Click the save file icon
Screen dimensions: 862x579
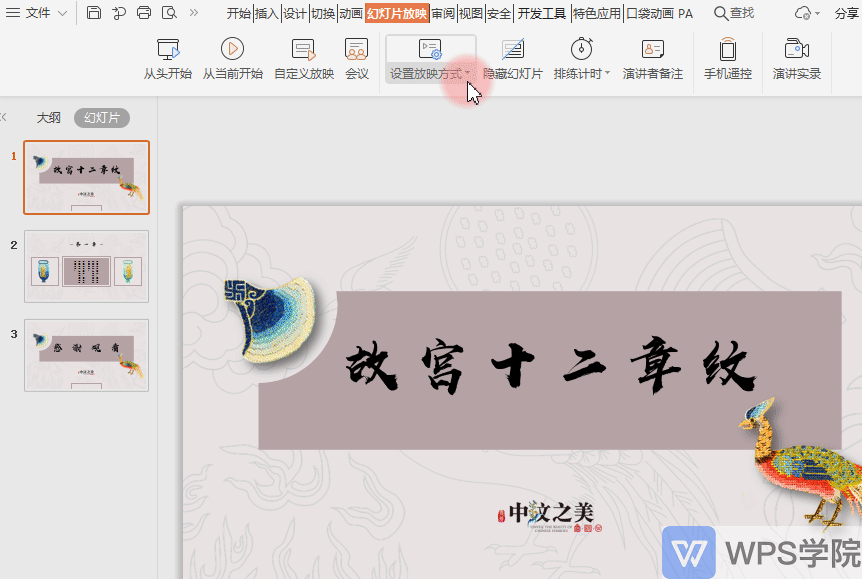(x=93, y=13)
